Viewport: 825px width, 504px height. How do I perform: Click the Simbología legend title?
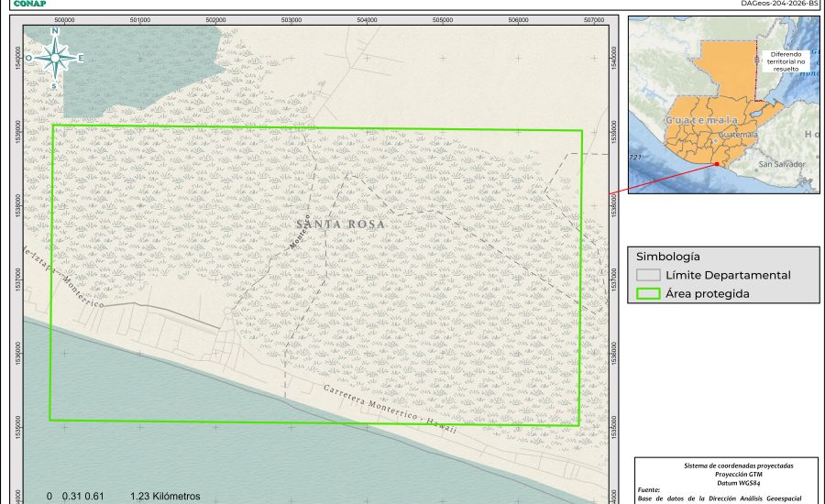pyautogui.click(x=668, y=256)
